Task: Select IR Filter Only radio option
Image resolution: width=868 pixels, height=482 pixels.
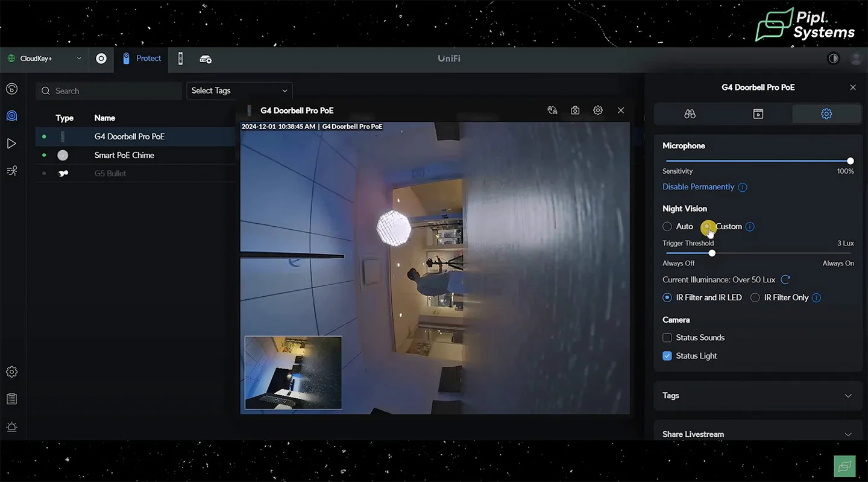Action: (x=755, y=297)
